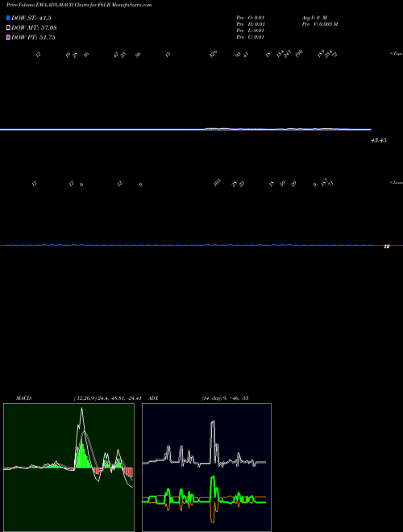Select the 'Pre H: 0.01' high value
Viewport: 403px width, 532px height.
tap(251, 24)
